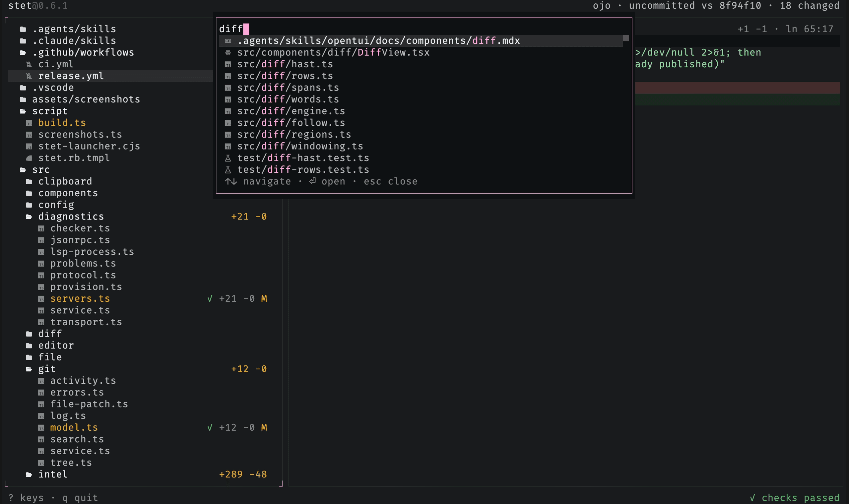Open ci.yml in the file tree
849x504 pixels.
[56, 64]
